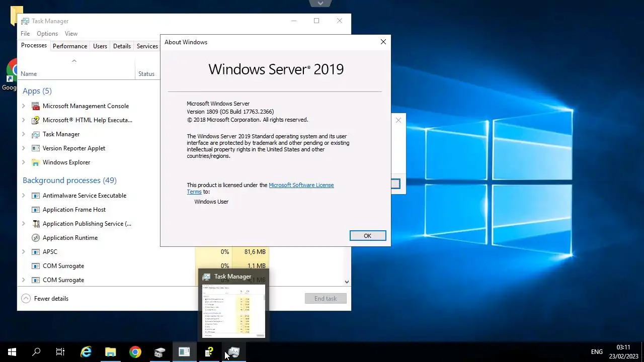Screen dimensions: 644x362
Task: Collapse Task Manager with the Fewer details chevron
Action: (26, 299)
